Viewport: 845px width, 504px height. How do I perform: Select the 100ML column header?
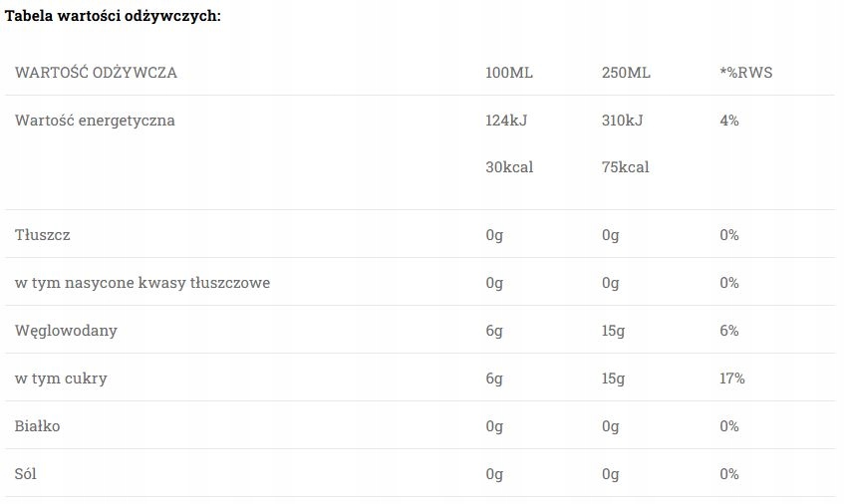[509, 73]
